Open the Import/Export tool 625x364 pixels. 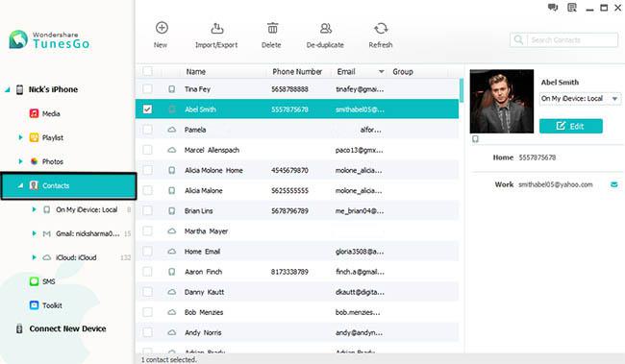(x=216, y=35)
